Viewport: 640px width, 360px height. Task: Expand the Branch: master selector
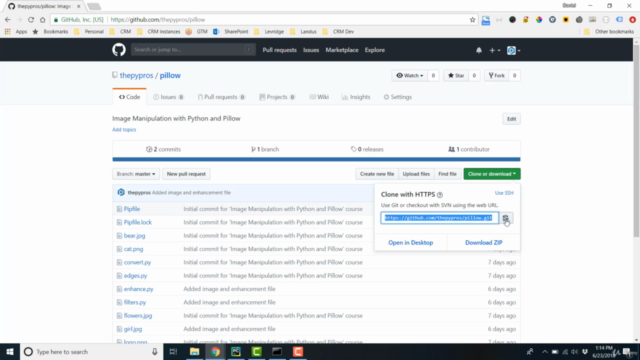coord(136,174)
